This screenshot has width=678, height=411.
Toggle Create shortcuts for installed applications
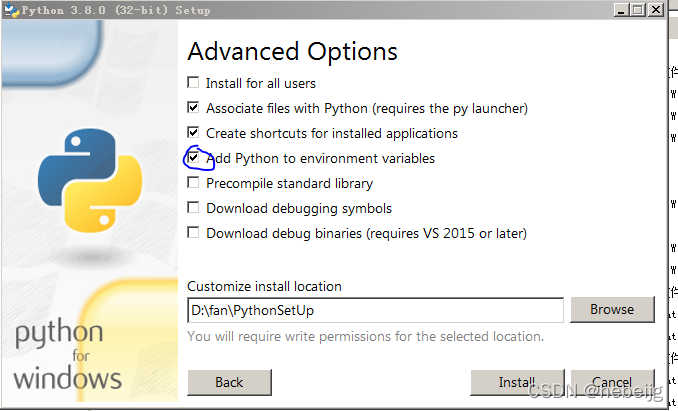click(193, 132)
